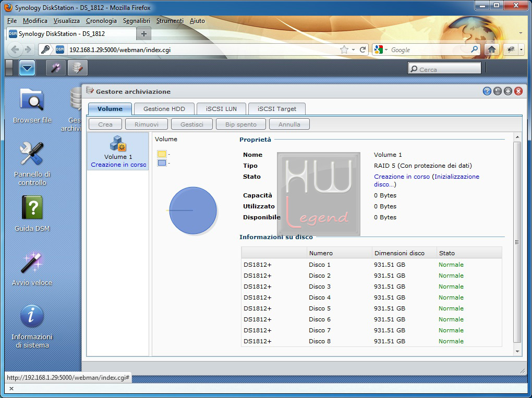Open the Strumenti menu
The image size is (532, 398).
click(x=170, y=21)
